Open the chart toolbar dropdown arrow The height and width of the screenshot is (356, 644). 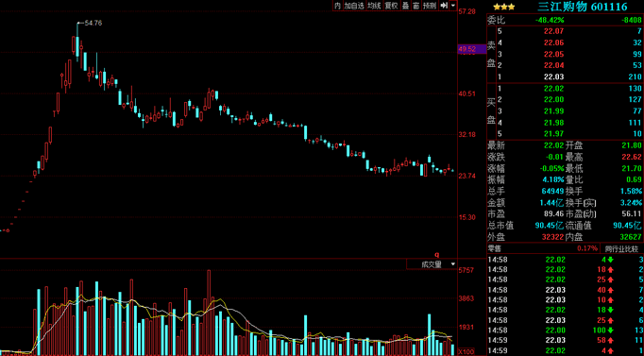(453, 6)
